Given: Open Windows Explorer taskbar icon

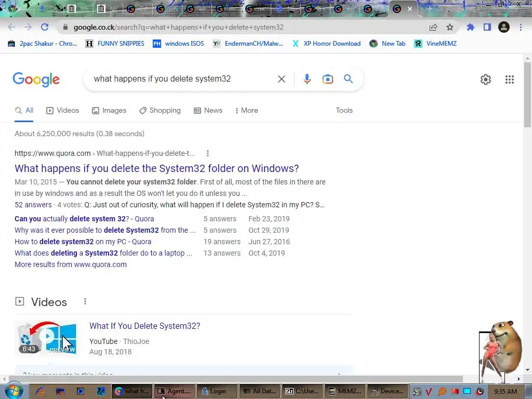Looking at the screenshot, I should (60, 391).
